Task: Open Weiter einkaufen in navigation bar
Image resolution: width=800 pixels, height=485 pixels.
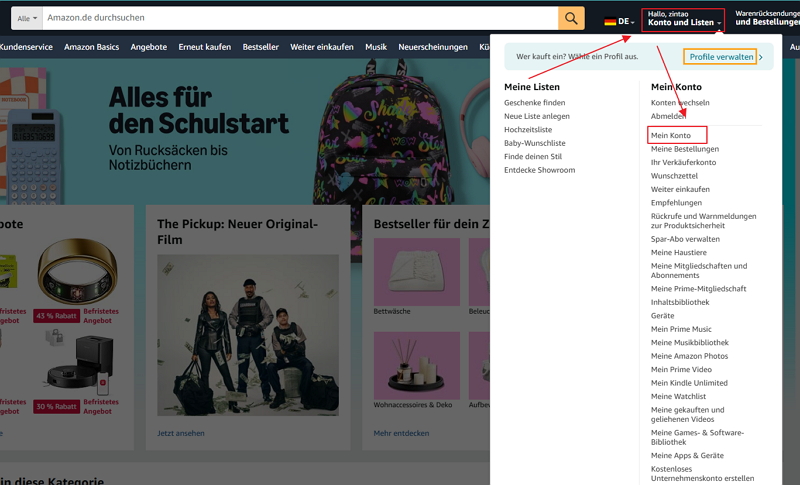Action: click(x=321, y=47)
